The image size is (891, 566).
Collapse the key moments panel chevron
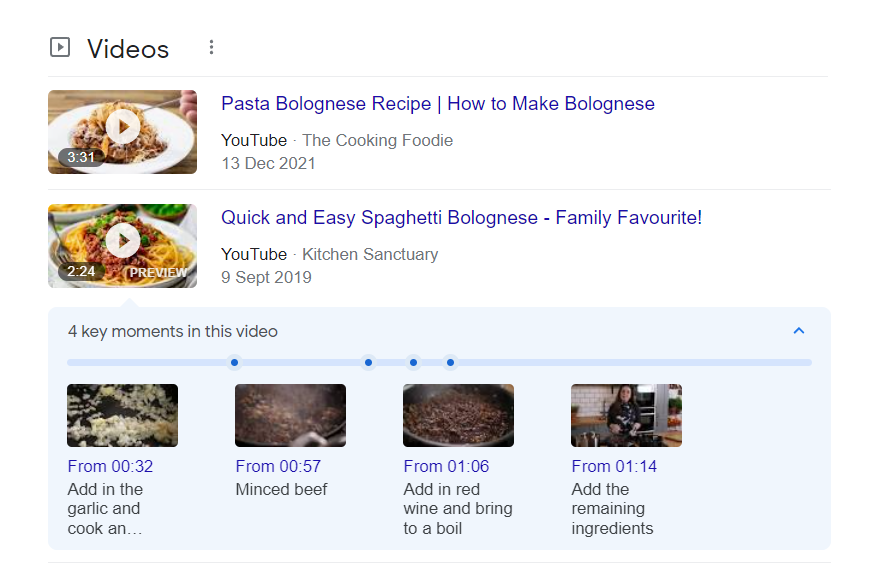coord(798,331)
